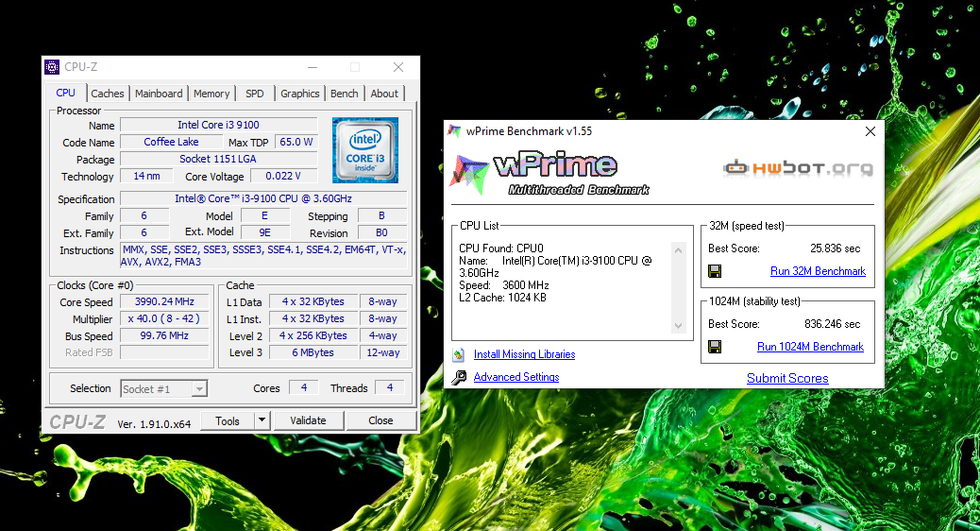Expand the Tools button dropdown arrow
Image resolution: width=980 pixels, height=531 pixels.
tap(262, 420)
